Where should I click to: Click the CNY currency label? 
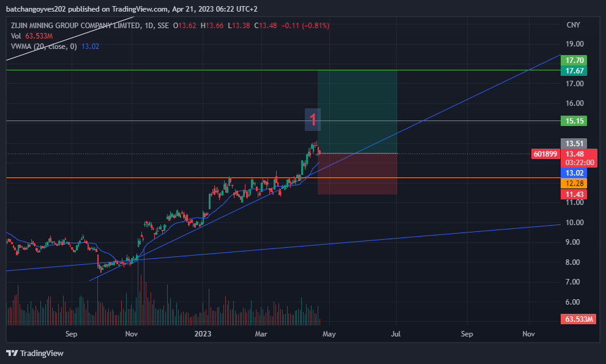[573, 24]
